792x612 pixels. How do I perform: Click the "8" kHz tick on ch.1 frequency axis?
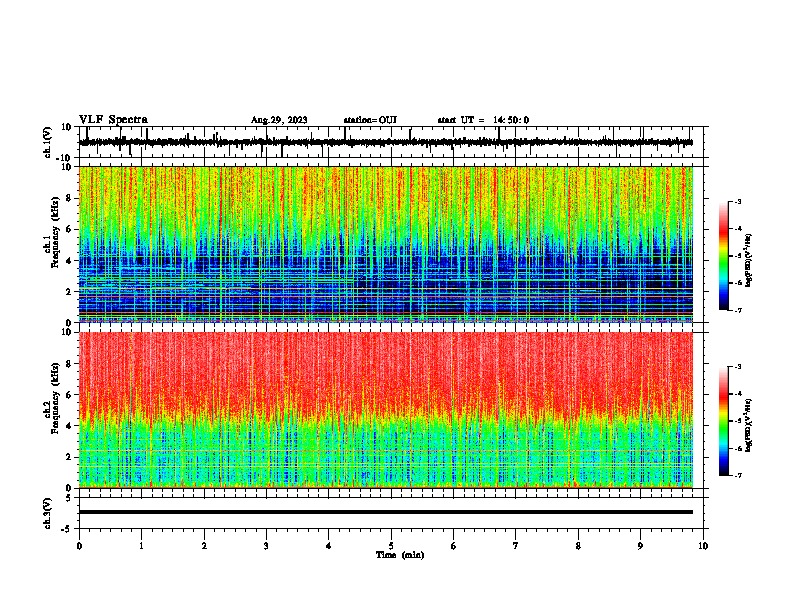pos(69,198)
